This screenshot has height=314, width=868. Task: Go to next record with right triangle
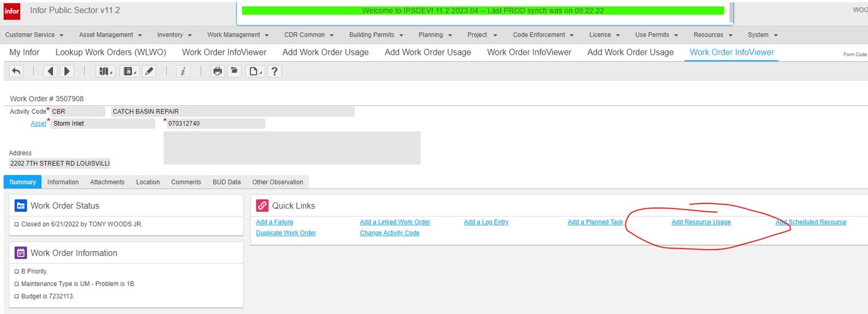[x=67, y=71]
